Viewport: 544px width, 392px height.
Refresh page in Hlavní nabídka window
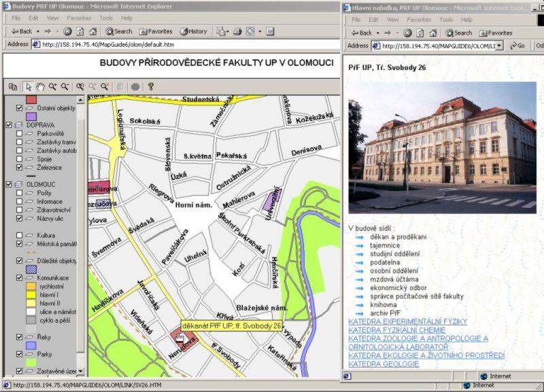(x=420, y=33)
